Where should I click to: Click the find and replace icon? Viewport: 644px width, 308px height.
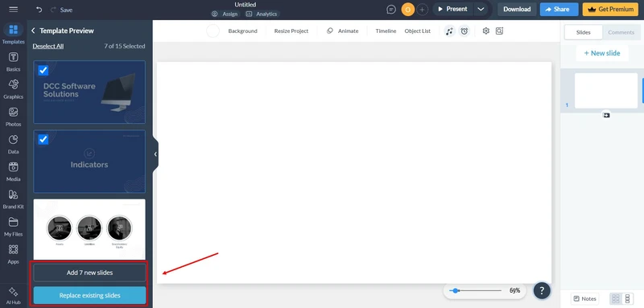click(x=499, y=31)
